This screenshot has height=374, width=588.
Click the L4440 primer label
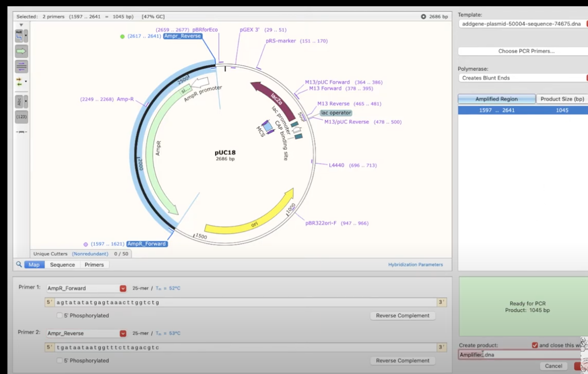(336, 165)
